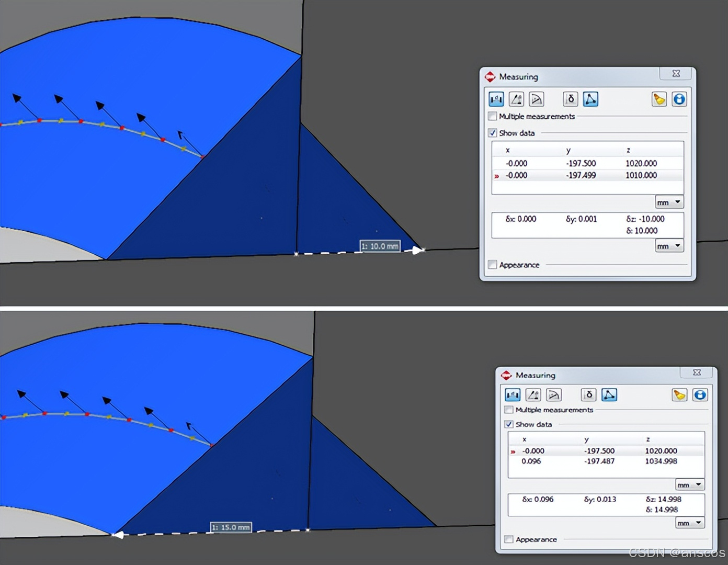This screenshot has height=565, width=728.
Task: Select angle measure icon in 14.998 mm Measuring dialog
Action: tap(533, 394)
